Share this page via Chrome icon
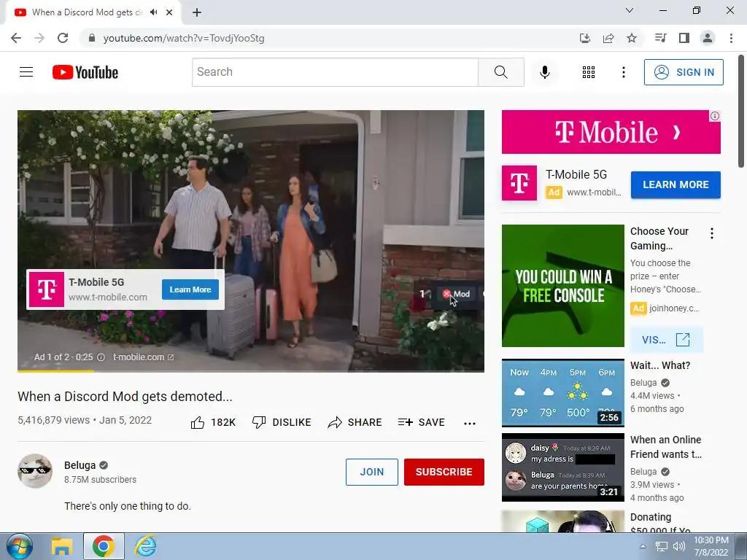The height and width of the screenshot is (560, 747). [x=608, y=38]
